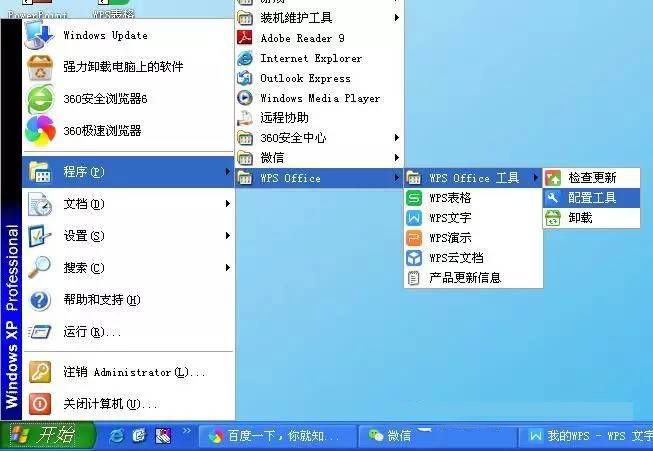The height and width of the screenshot is (451, 653).
Task: Click the 开始 Start button
Action: pyautogui.click(x=47, y=436)
